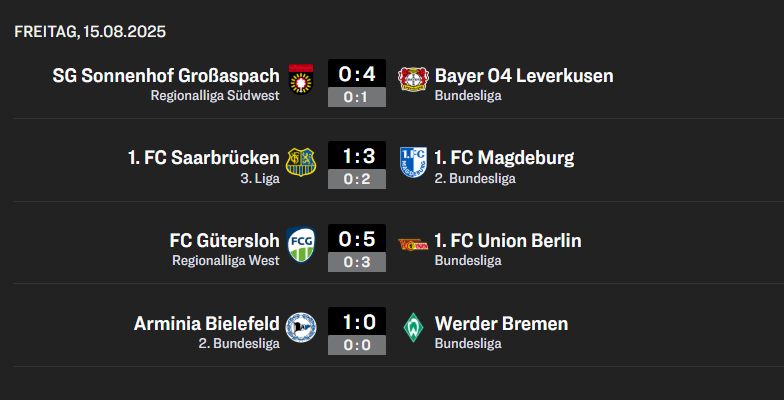The height and width of the screenshot is (400, 784).
Task: Click the Arminia Bielefeld club crest
Action: click(x=301, y=327)
